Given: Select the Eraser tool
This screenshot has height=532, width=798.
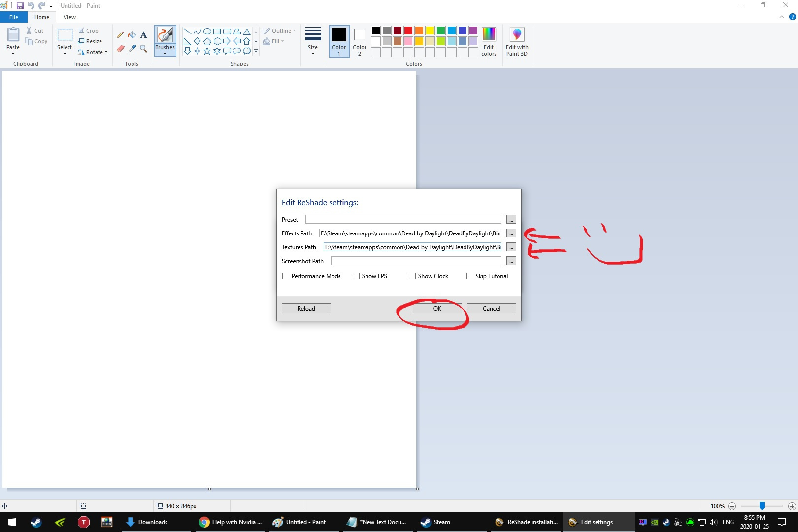Looking at the screenshot, I should [120, 49].
